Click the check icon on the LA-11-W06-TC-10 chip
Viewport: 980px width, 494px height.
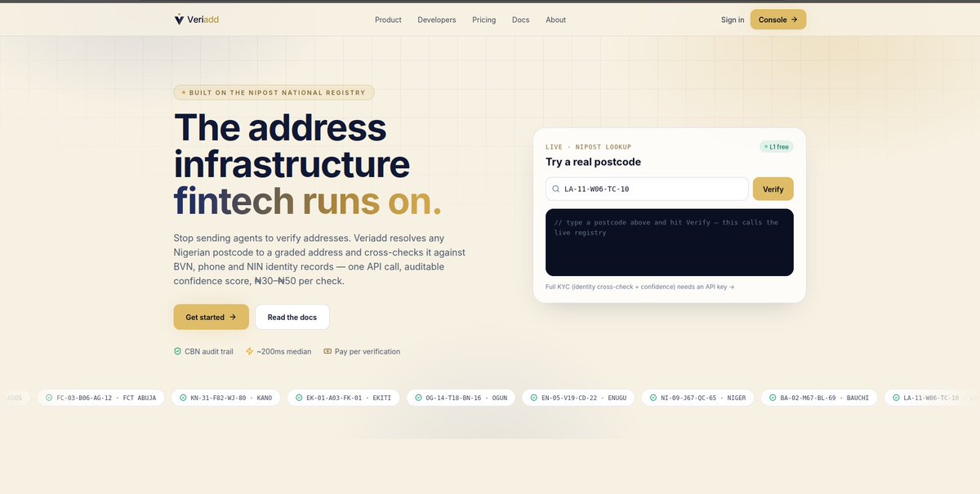click(896, 398)
